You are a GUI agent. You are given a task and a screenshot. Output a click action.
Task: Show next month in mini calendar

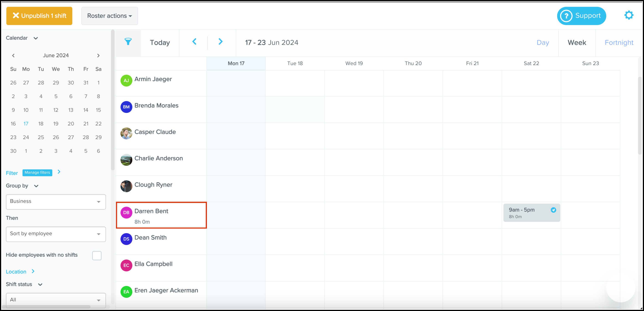click(x=98, y=56)
